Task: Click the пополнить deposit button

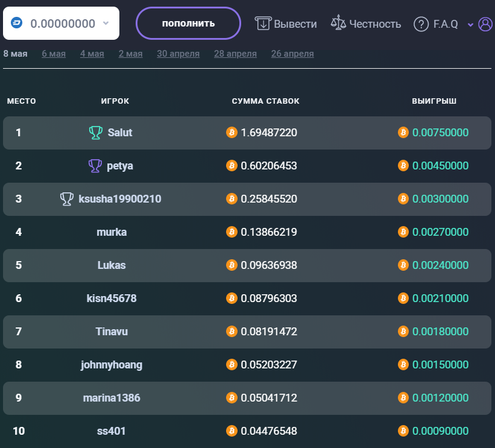Action: click(x=189, y=24)
